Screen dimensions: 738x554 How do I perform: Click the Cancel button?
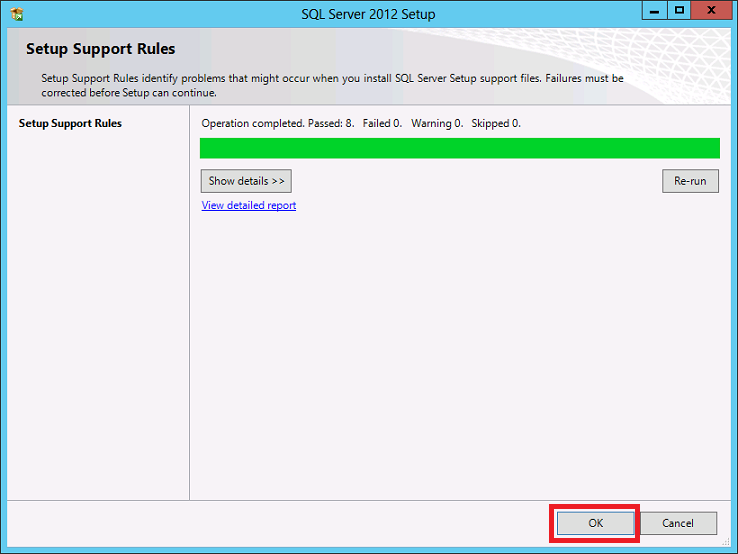[678, 523]
